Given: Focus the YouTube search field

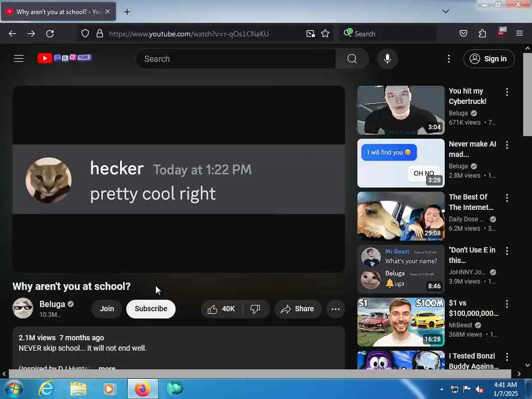Looking at the screenshot, I should coord(236,59).
